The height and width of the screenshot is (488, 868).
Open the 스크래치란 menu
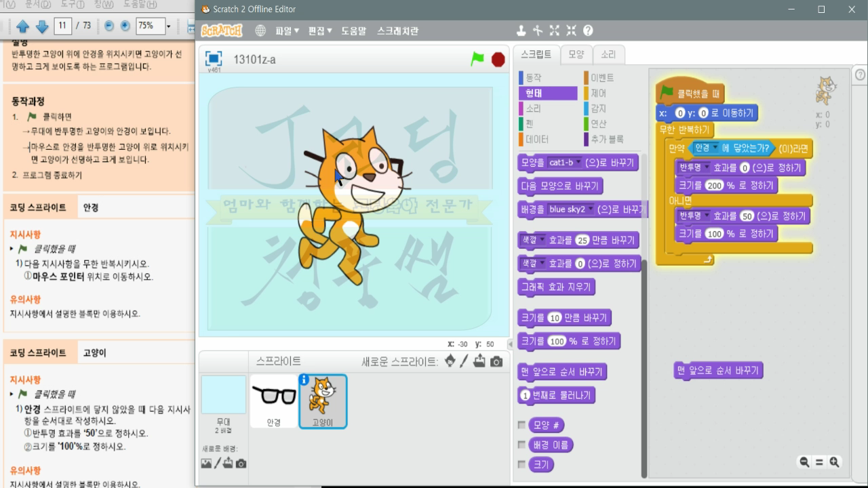tap(397, 30)
